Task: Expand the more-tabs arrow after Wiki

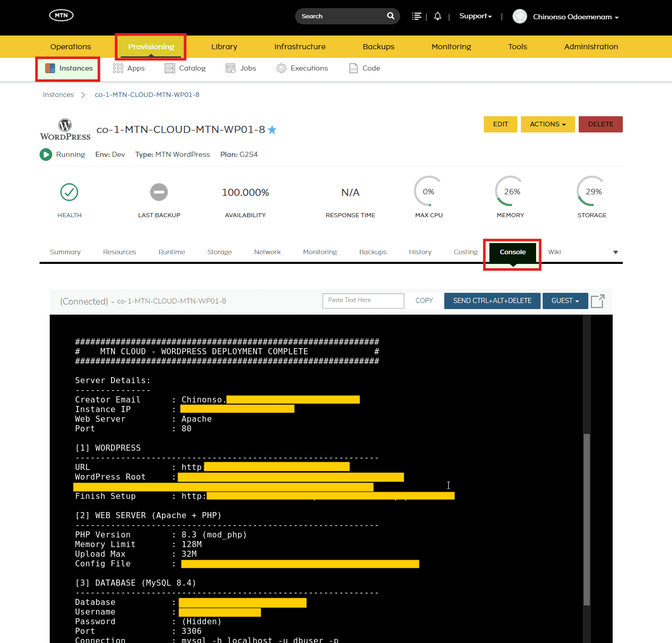Action: [x=616, y=252]
